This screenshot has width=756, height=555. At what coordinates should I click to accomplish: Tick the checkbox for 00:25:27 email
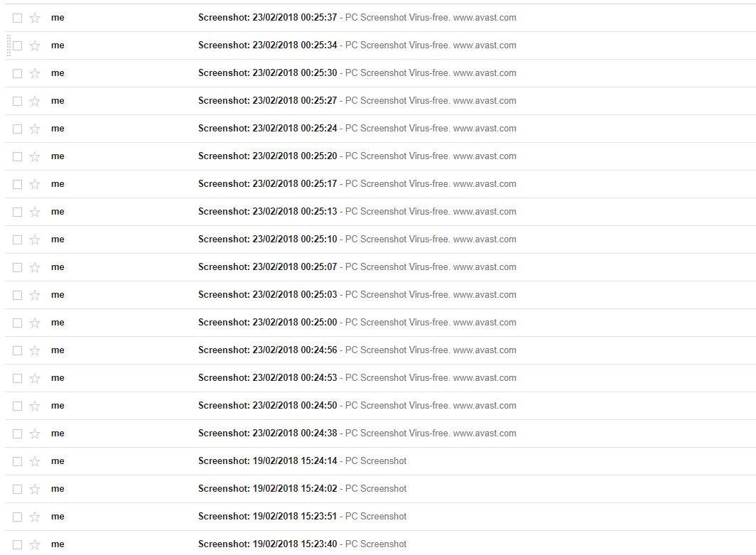[17, 101]
